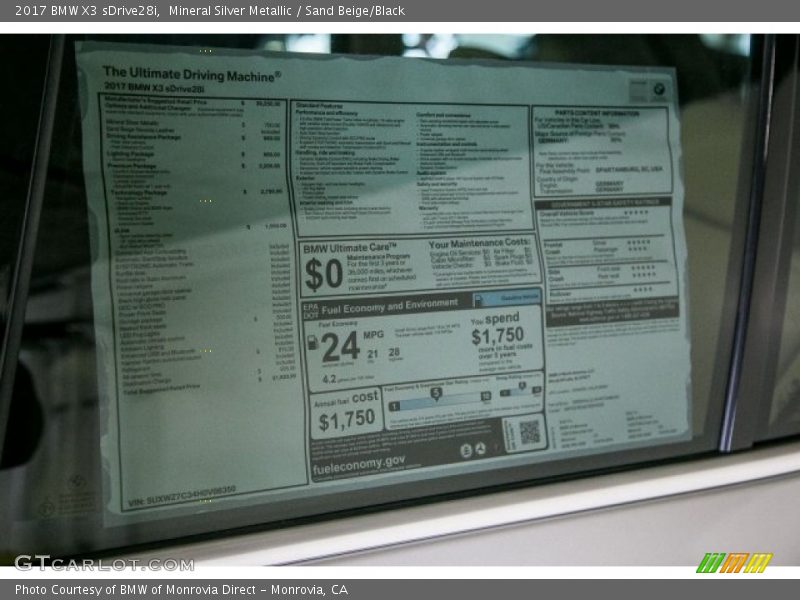Screen dimensions: 800x600
Task: Click the fueleconomy.gov link on the label
Action: click(359, 462)
